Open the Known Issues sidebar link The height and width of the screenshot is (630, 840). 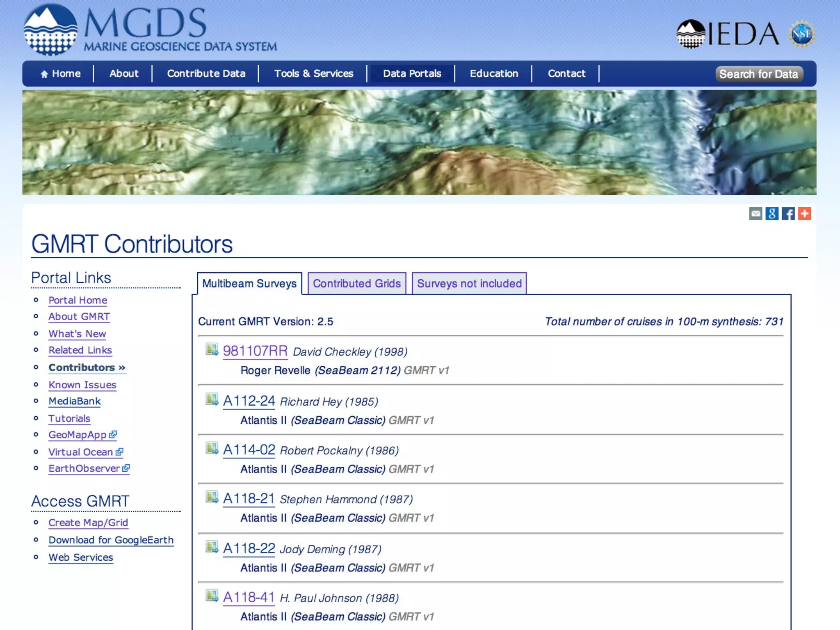click(82, 385)
